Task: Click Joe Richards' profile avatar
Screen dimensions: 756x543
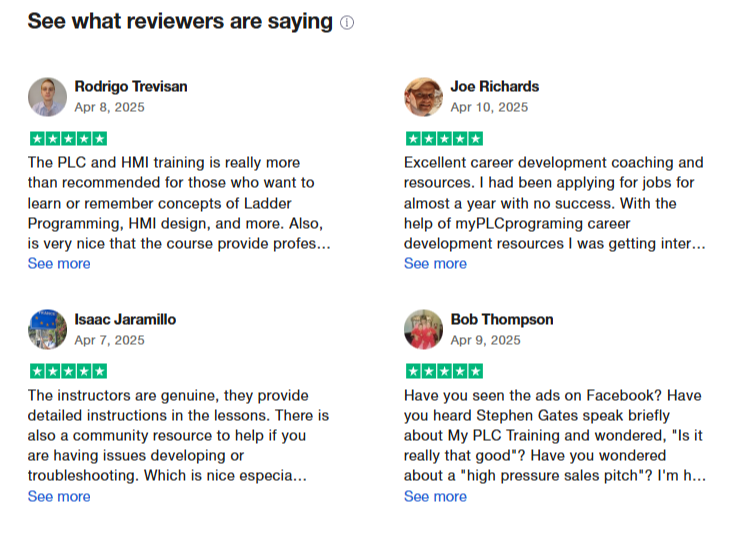Action: coord(423,97)
